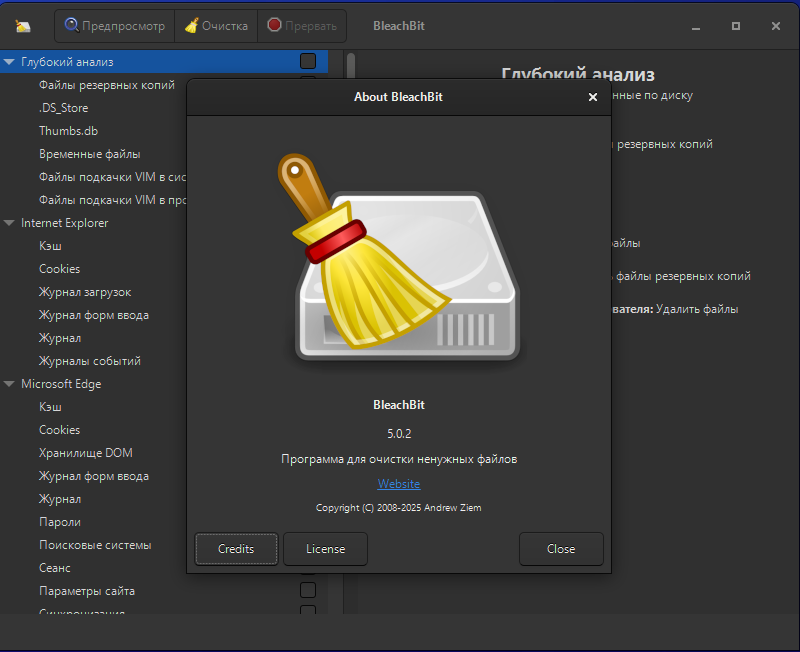
Task: Close the About BleachBit dialog with X
Action: (593, 97)
